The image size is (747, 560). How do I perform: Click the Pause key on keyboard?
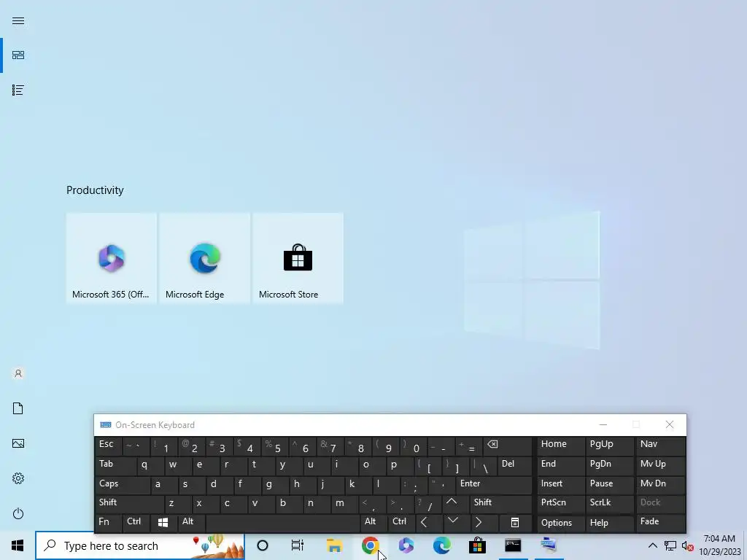click(x=609, y=485)
